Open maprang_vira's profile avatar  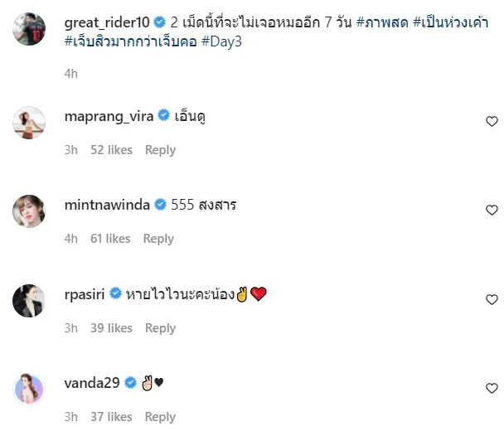pyautogui.click(x=28, y=123)
